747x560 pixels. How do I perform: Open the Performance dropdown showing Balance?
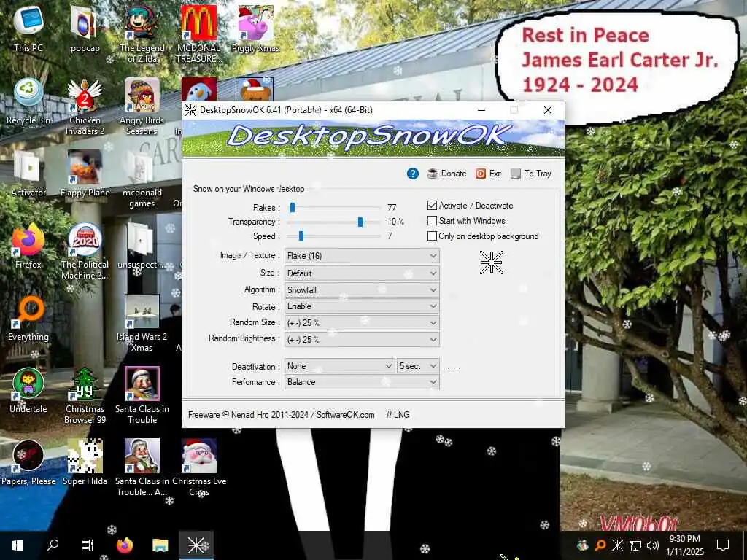(362, 382)
